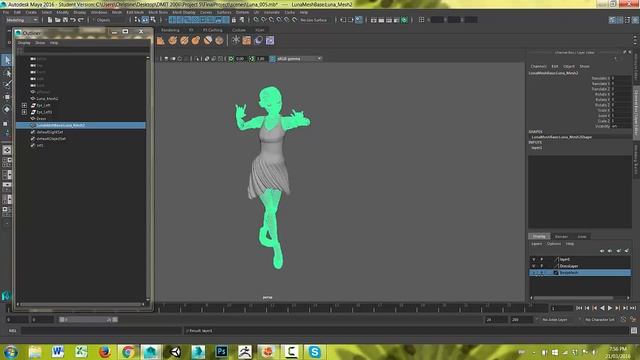Click the current frame input field
Screen dimensions: 640x360
(x=562, y=308)
